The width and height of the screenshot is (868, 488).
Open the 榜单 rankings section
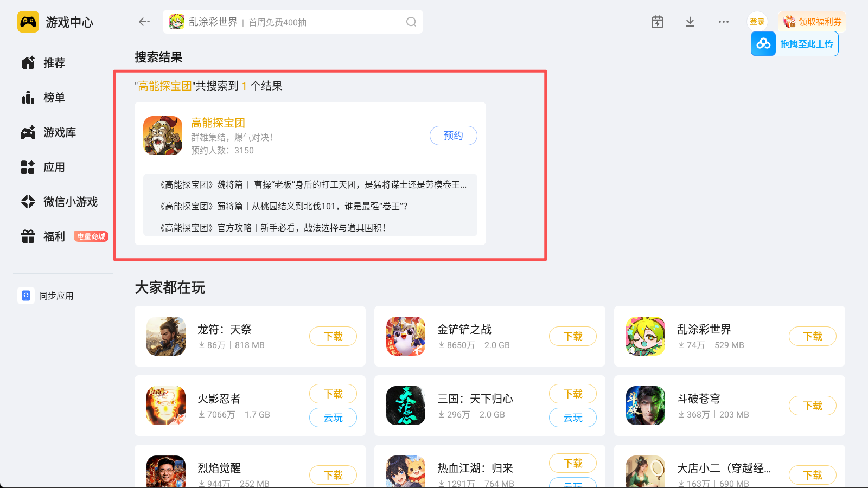click(43, 98)
